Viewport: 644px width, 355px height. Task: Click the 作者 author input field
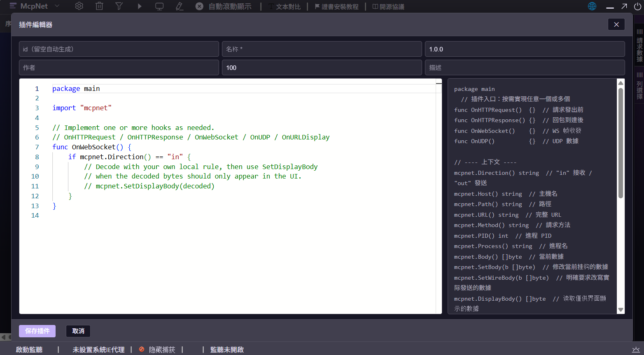tap(119, 67)
